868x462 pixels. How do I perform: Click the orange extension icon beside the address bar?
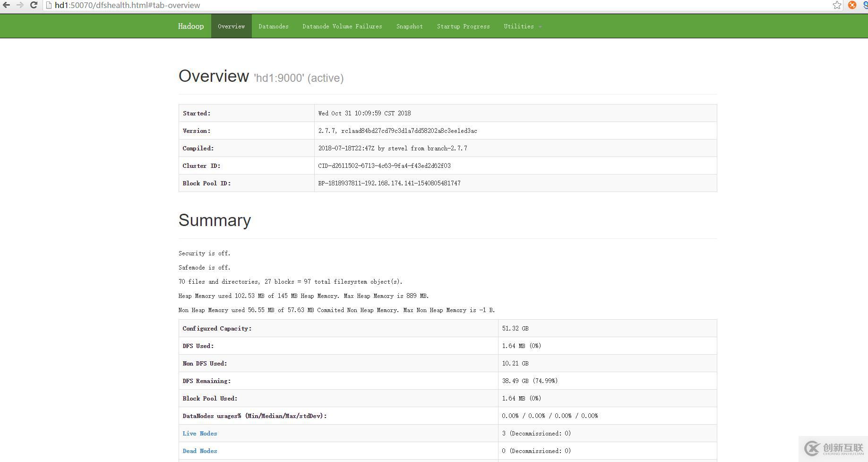(852, 5)
